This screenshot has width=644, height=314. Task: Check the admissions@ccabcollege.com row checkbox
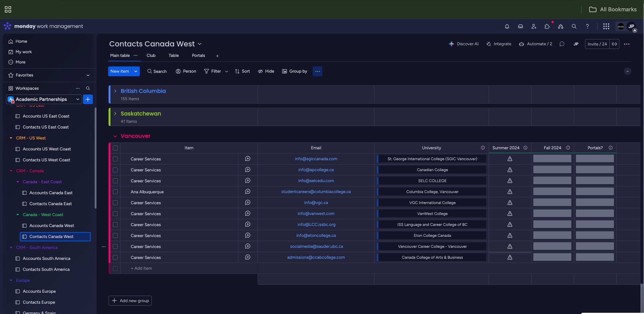tap(115, 257)
